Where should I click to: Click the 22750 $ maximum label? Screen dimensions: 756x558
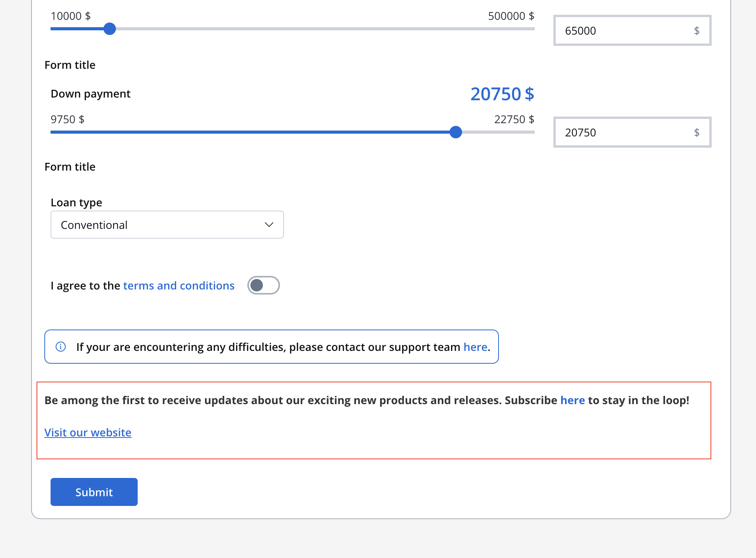point(514,119)
